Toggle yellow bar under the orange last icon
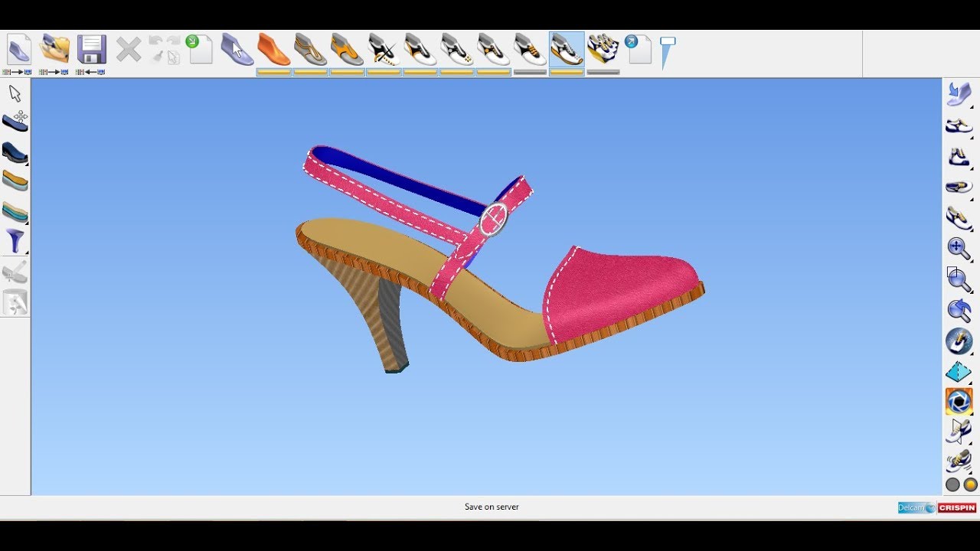Viewport: 980px width, 551px height. pyautogui.click(x=273, y=73)
